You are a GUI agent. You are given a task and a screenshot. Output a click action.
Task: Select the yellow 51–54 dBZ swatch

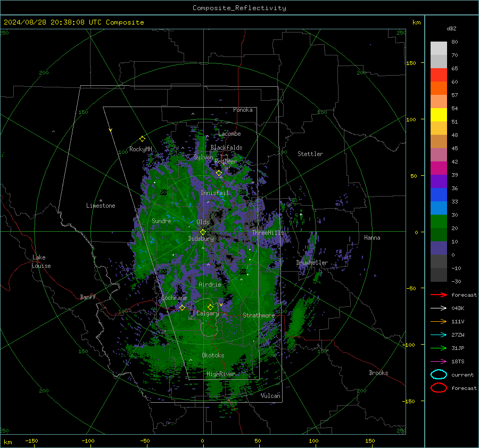pos(439,115)
